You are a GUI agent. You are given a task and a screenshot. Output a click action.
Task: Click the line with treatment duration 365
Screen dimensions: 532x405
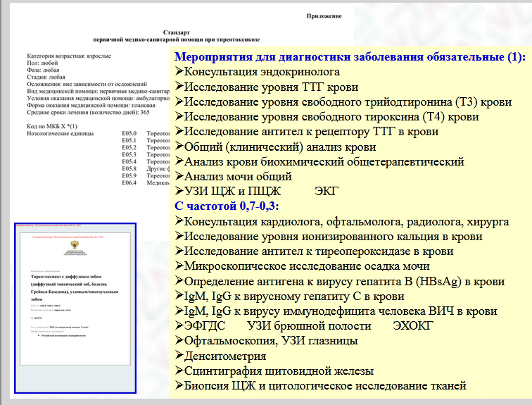88,113
